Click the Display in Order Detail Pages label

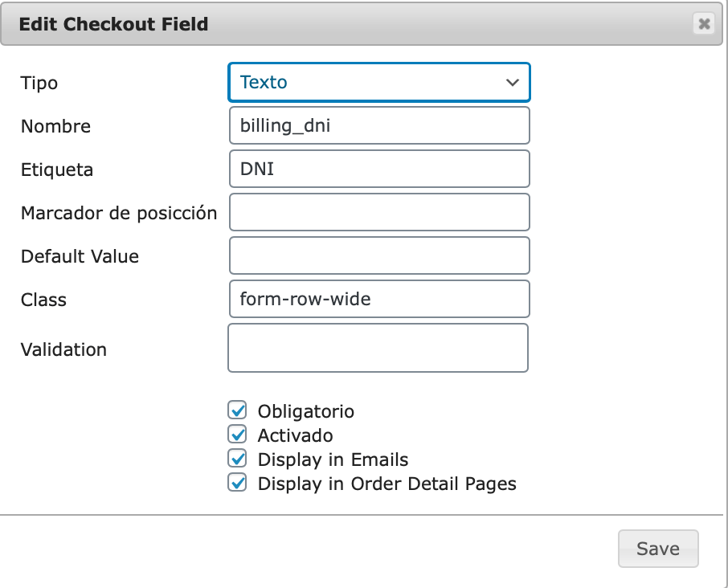(x=387, y=484)
